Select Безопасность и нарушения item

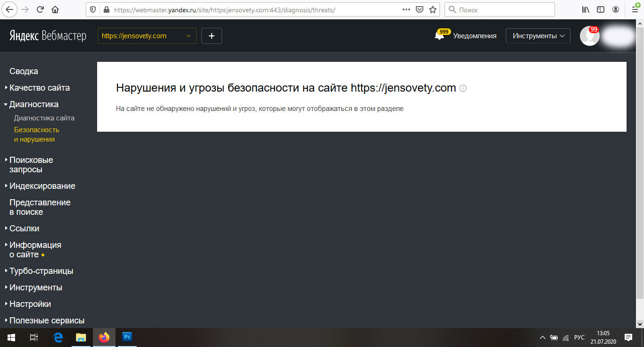[37, 135]
